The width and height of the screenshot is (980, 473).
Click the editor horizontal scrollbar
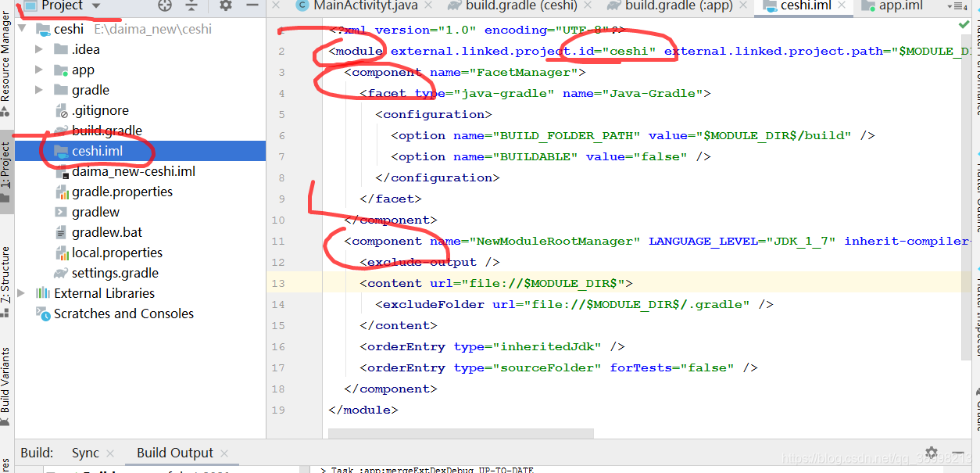tap(461, 433)
